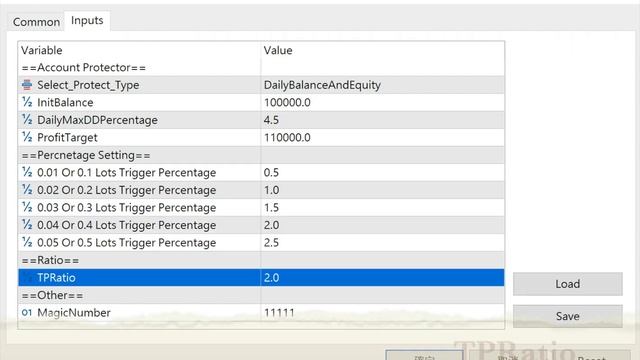Click the Variable column header
The image size is (640, 360).
[140, 50]
